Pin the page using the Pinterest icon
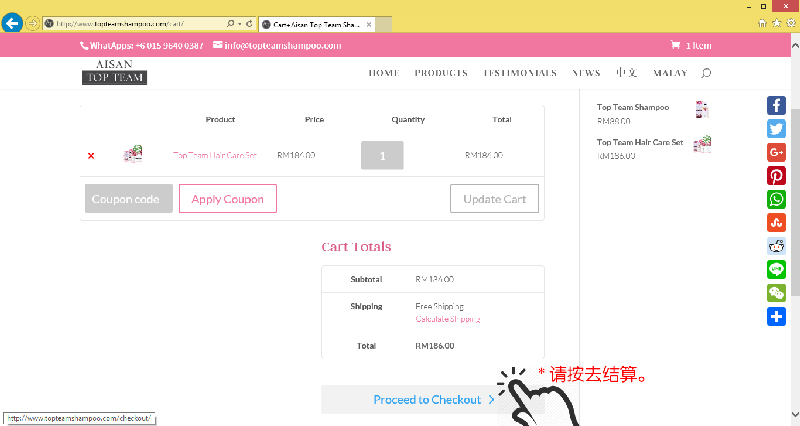This screenshot has height=426, width=800. (777, 175)
